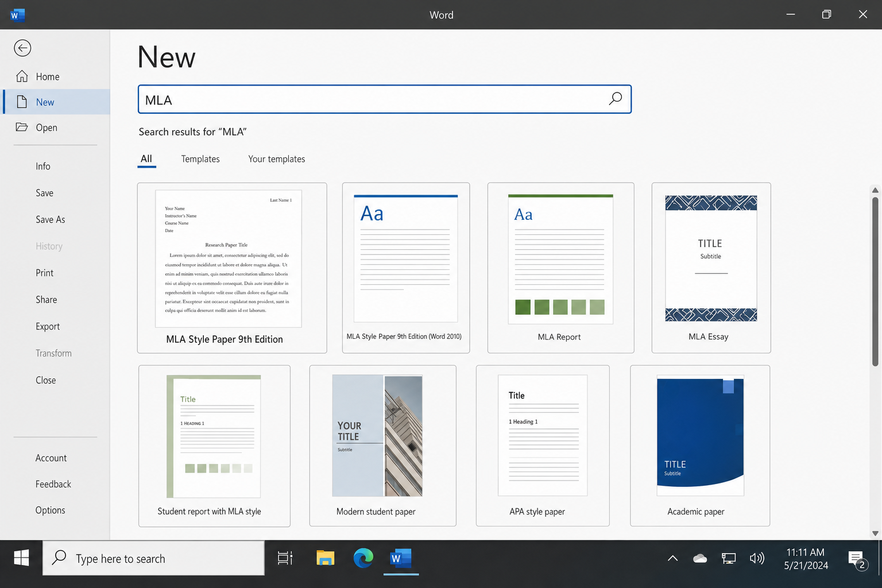Open the MLA Report template

point(560,268)
